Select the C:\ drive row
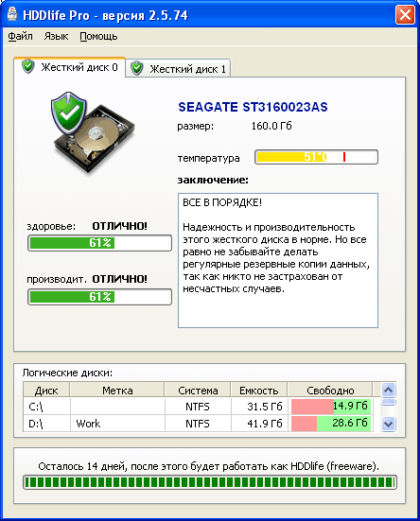This screenshot has height=521, width=420. pos(198,406)
